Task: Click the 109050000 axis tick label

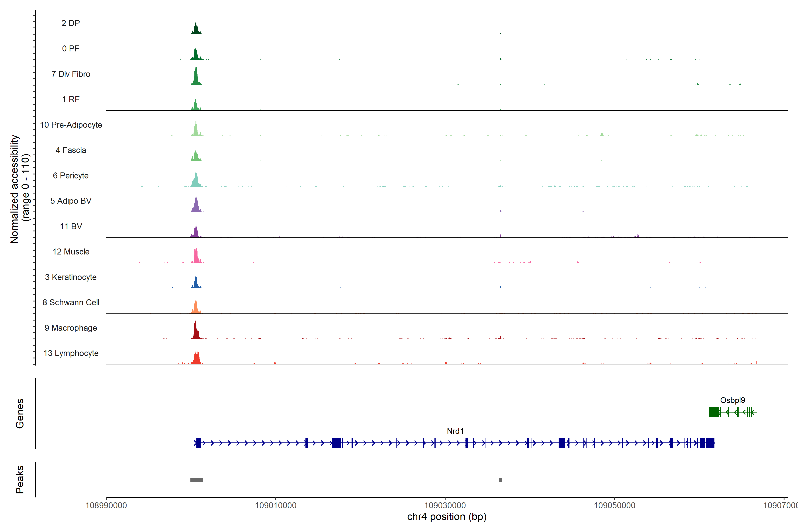Action: (614, 506)
